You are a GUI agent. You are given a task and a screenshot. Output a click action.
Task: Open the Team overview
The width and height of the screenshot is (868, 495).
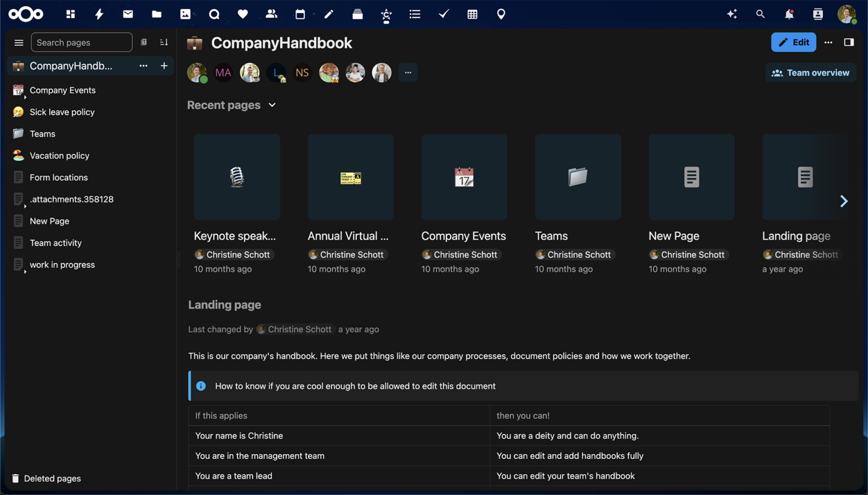(810, 72)
